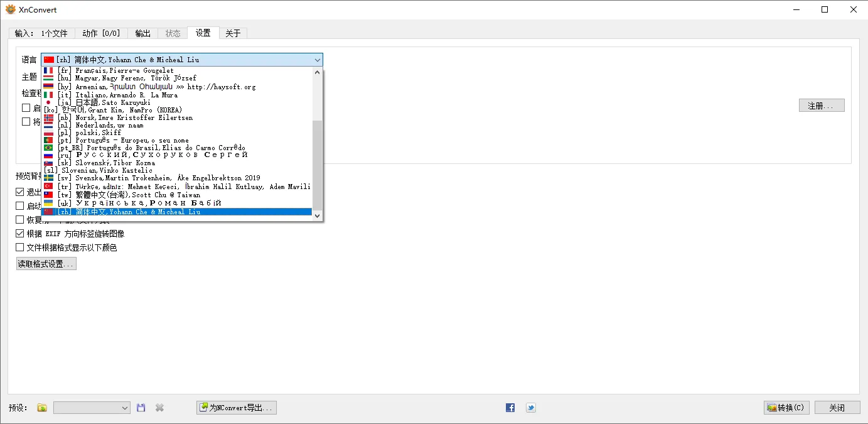Choose [tw] 繁體中文(台灣) language entry
The width and height of the screenshot is (868, 424).
coord(177,195)
